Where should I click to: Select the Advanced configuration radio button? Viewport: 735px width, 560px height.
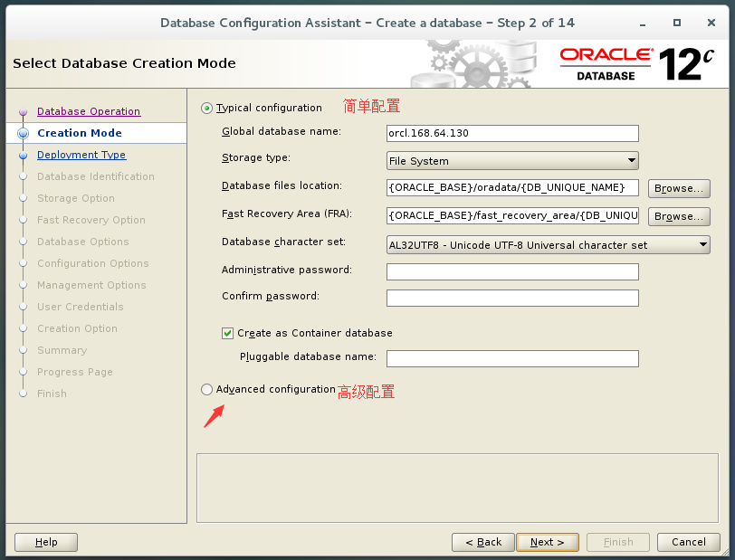point(206,389)
